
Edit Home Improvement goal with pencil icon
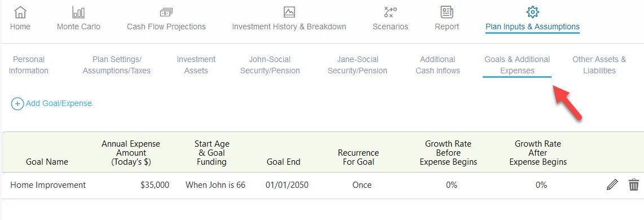pos(612,185)
